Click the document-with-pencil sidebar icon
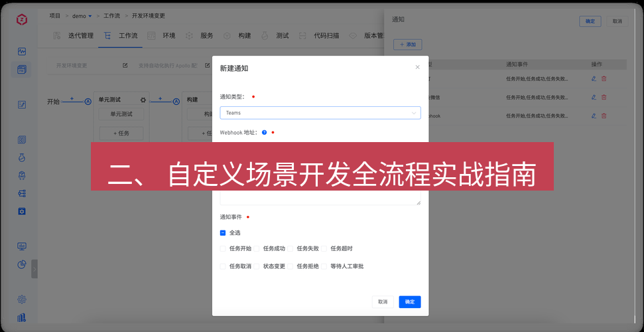Image resolution: width=644 pixels, height=332 pixels. 22,105
